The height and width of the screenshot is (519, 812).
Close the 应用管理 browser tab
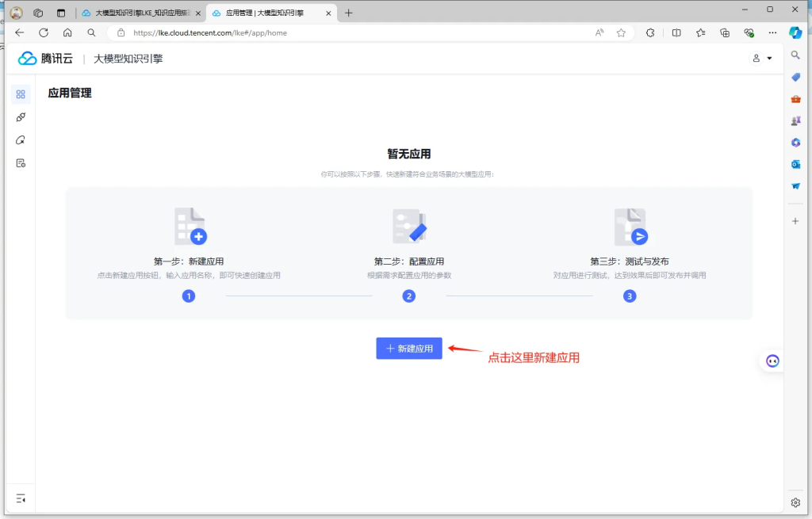tap(327, 13)
